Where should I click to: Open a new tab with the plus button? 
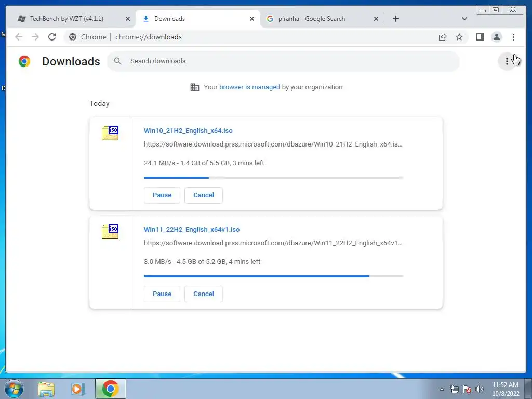[395, 19]
